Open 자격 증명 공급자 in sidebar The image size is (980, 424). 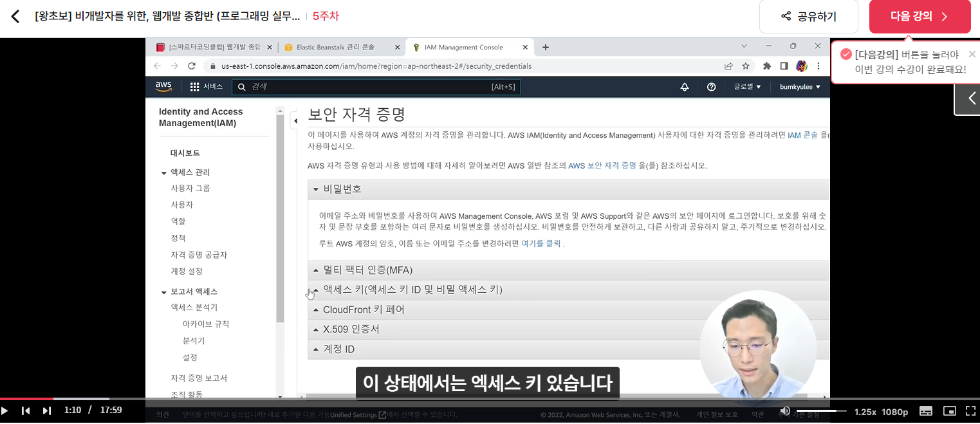[x=198, y=255]
